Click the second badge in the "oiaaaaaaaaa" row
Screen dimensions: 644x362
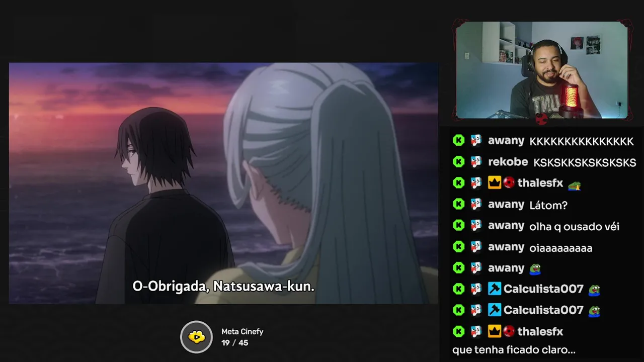[x=476, y=246]
